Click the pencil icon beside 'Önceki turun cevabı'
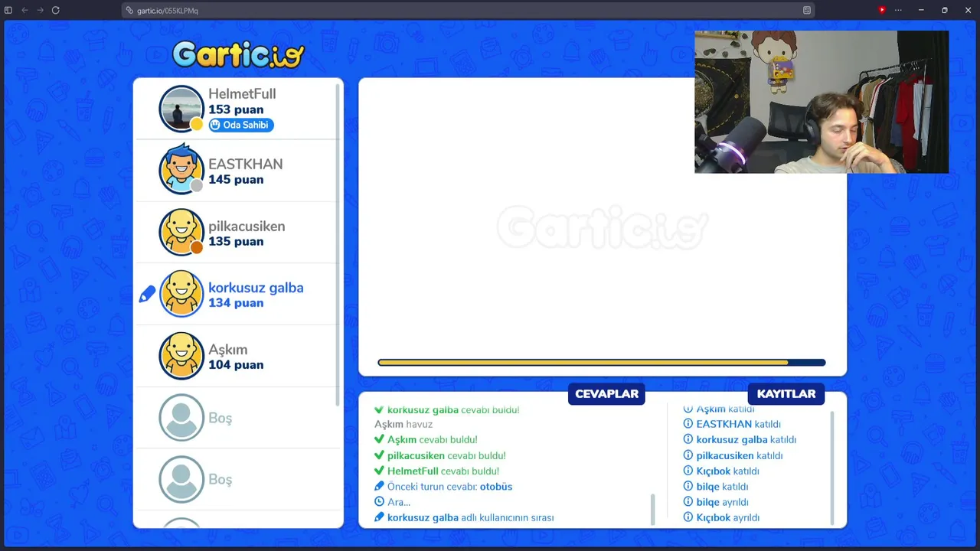Screen dimensions: 980x551 pos(379,486)
